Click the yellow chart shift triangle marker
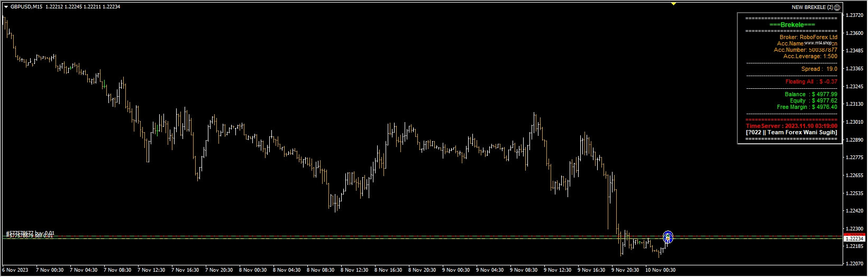The image size is (868, 277). [673, 3]
